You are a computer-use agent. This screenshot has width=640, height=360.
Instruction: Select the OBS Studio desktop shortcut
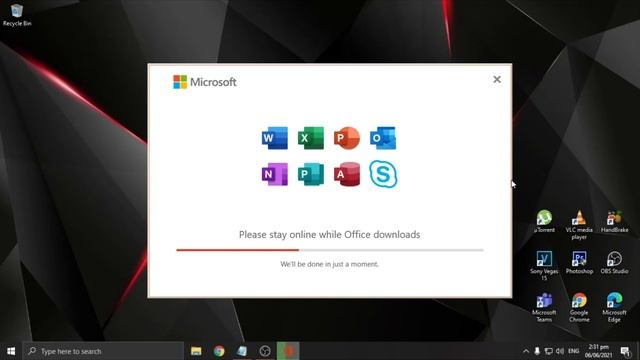tap(614, 262)
